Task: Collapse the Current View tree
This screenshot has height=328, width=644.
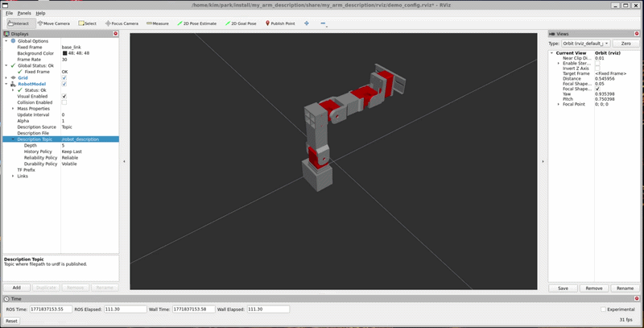Action: (x=551, y=53)
